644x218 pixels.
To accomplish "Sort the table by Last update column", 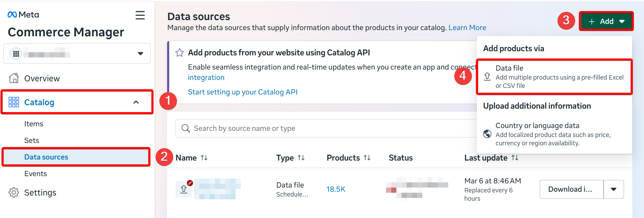I will [515, 158].
